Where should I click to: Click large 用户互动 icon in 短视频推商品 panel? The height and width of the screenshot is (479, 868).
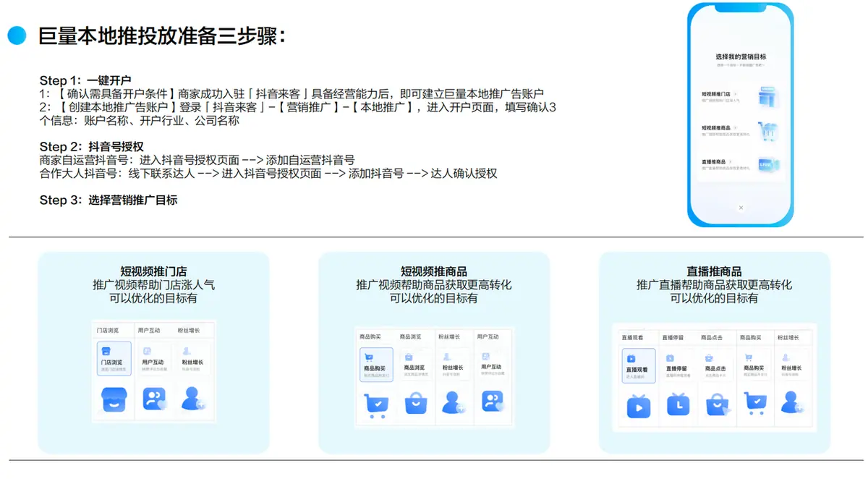(493, 401)
